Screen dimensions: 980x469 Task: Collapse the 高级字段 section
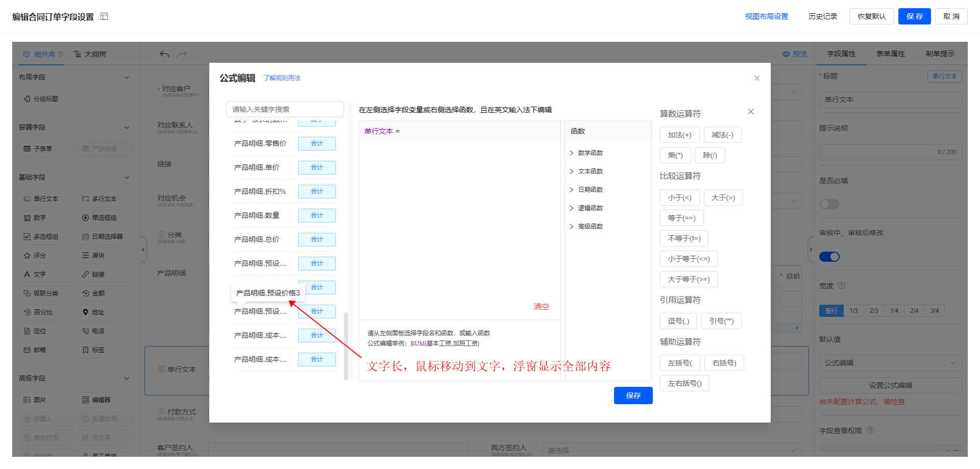pos(127,379)
